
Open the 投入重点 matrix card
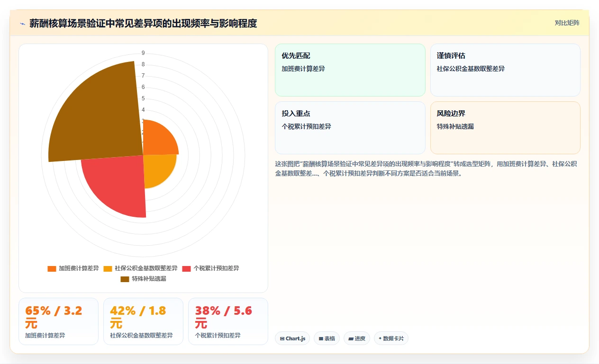[350, 128]
